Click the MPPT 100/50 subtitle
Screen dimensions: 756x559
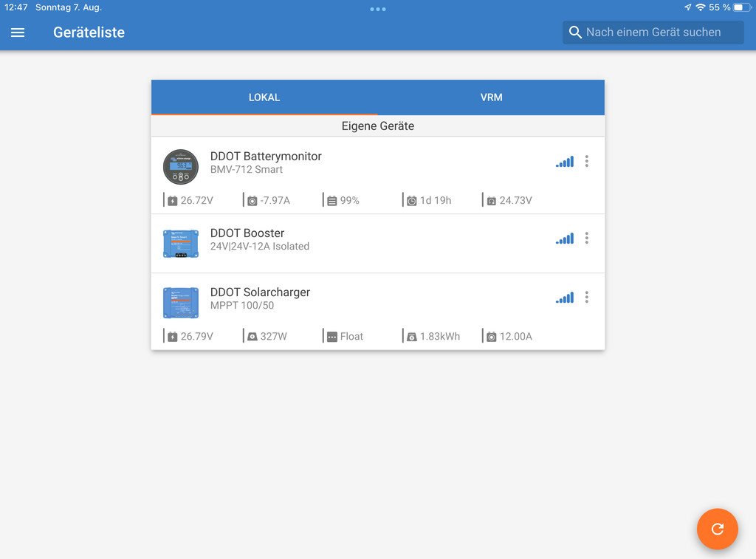click(x=242, y=305)
